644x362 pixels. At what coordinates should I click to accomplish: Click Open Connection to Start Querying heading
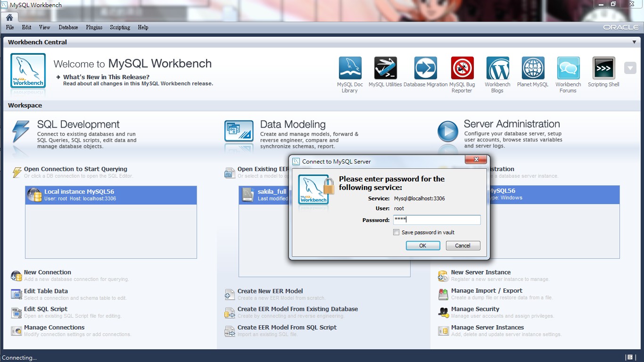[x=75, y=169]
